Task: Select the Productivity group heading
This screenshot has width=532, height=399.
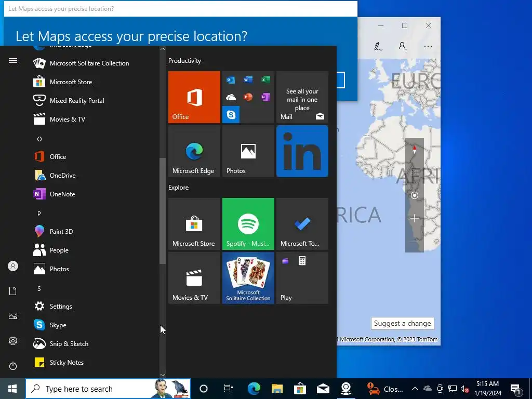Action: (x=184, y=61)
